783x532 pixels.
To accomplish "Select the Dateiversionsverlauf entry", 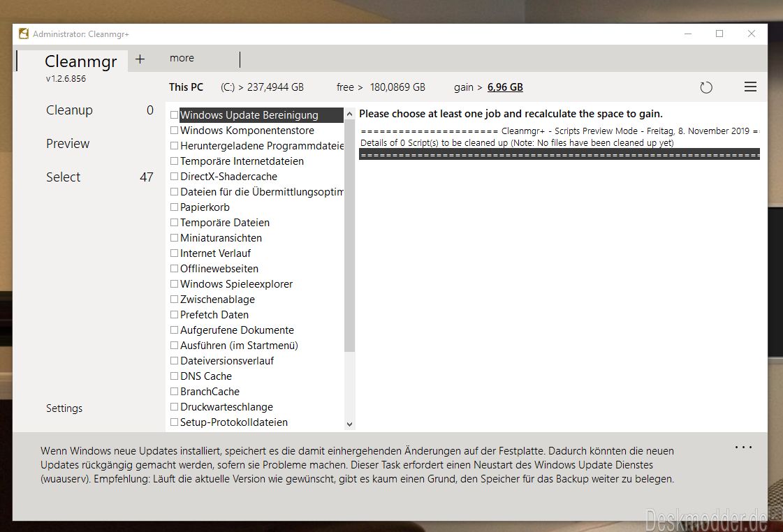I will [227, 361].
